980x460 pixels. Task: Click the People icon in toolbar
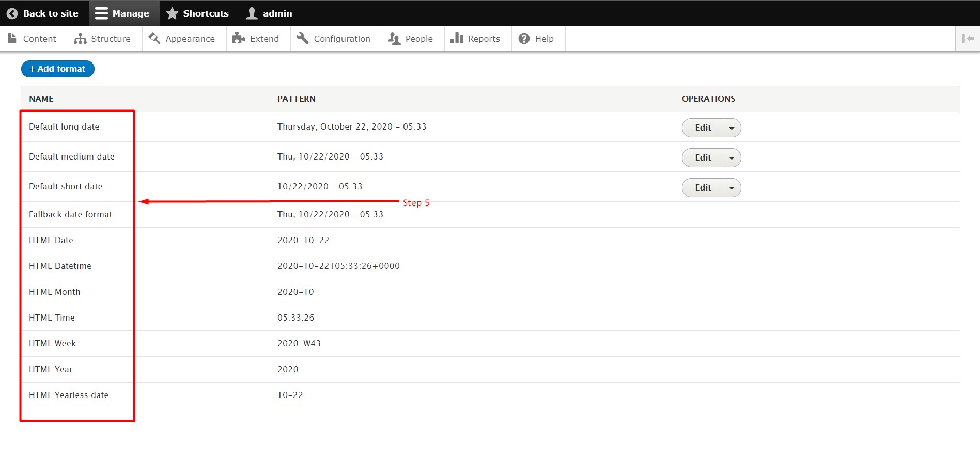click(394, 39)
